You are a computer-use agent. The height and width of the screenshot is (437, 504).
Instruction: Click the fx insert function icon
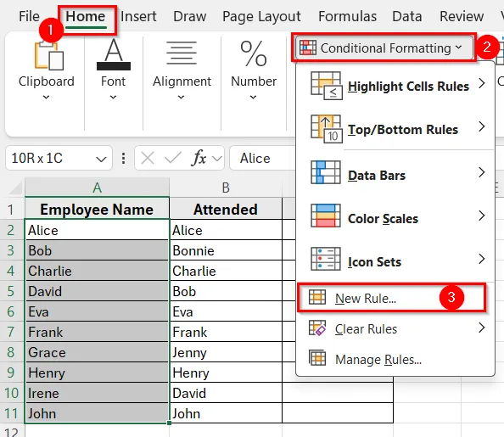[x=199, y=158]
